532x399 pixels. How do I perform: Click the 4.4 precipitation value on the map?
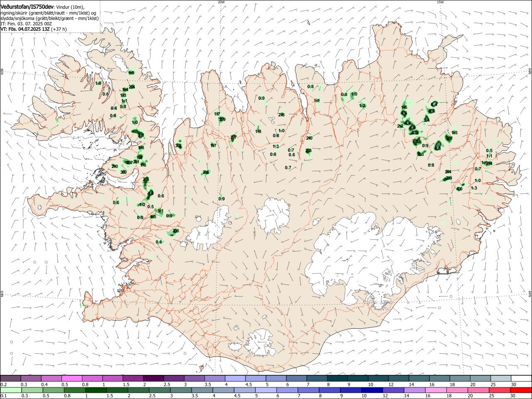[408, 123]
